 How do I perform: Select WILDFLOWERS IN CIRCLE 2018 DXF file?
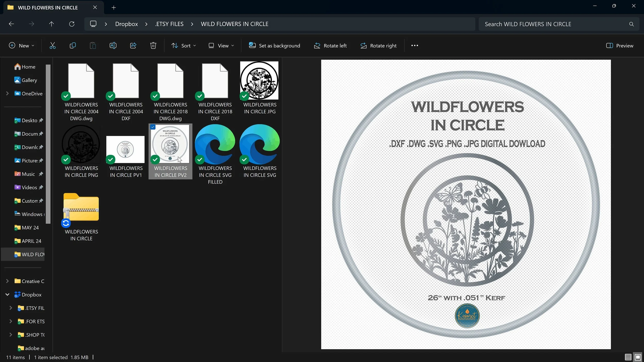pos(215,92)
